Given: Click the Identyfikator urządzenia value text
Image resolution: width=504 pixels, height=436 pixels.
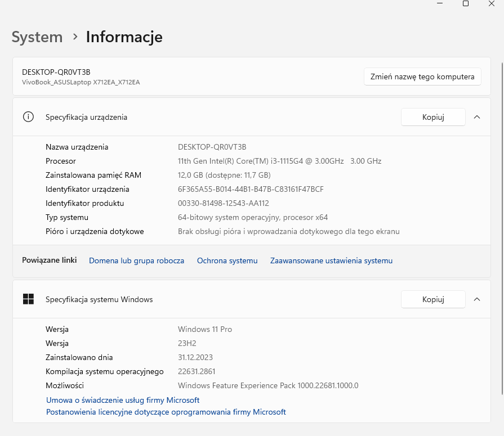Looking at the screenshot, I should click(251, 189).
